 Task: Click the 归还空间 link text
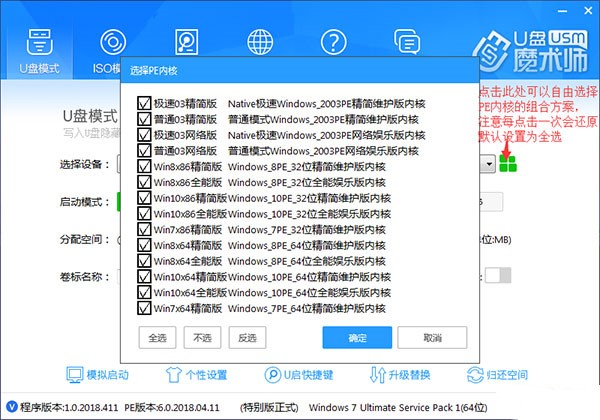[507, 375]
